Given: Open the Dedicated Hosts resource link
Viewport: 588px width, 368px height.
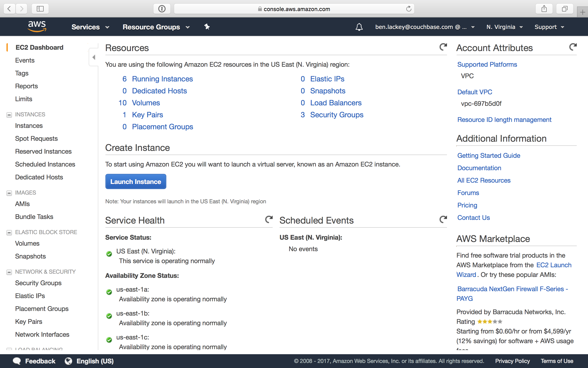Looking at the screenshot, I should (159, 91).
